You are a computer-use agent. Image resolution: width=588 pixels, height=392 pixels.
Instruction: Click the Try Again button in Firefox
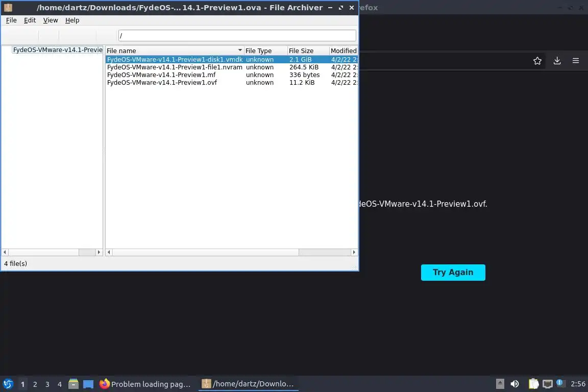click(453, 273)
